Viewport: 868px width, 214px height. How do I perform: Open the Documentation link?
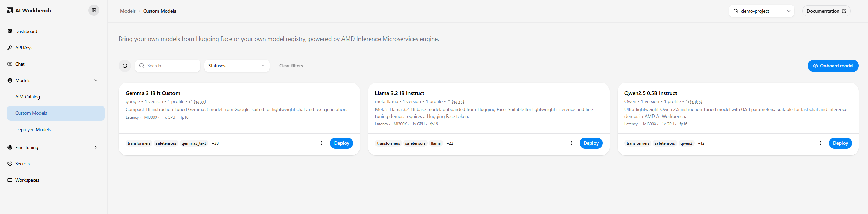(x=827, y=11)
